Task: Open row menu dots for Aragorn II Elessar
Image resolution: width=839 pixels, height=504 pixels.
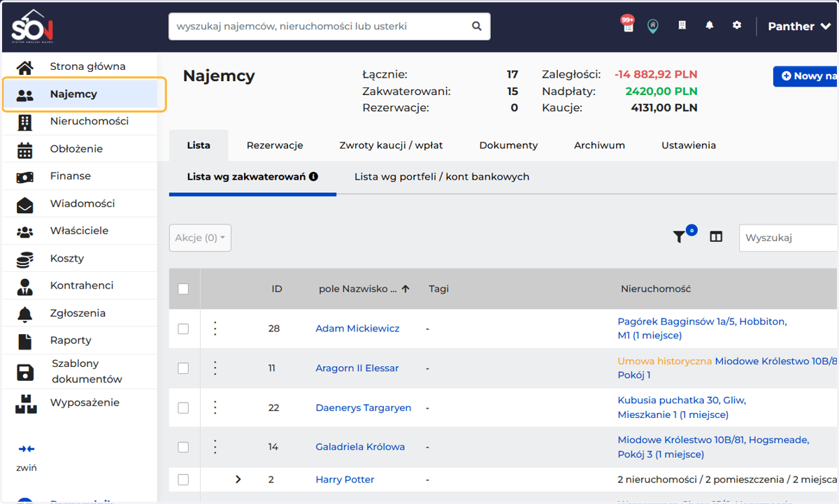Action: click(215, 368)
